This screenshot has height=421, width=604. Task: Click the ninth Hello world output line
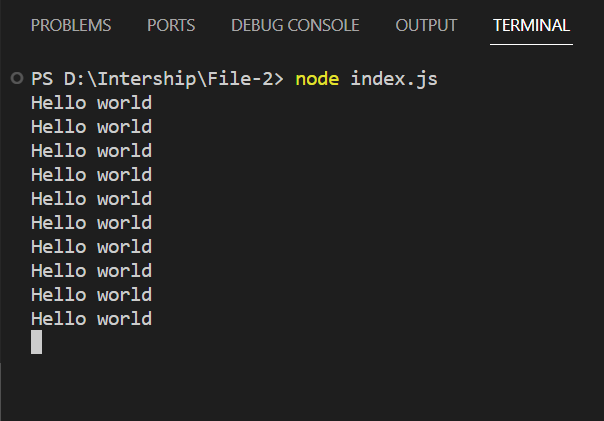click(92, 295)
